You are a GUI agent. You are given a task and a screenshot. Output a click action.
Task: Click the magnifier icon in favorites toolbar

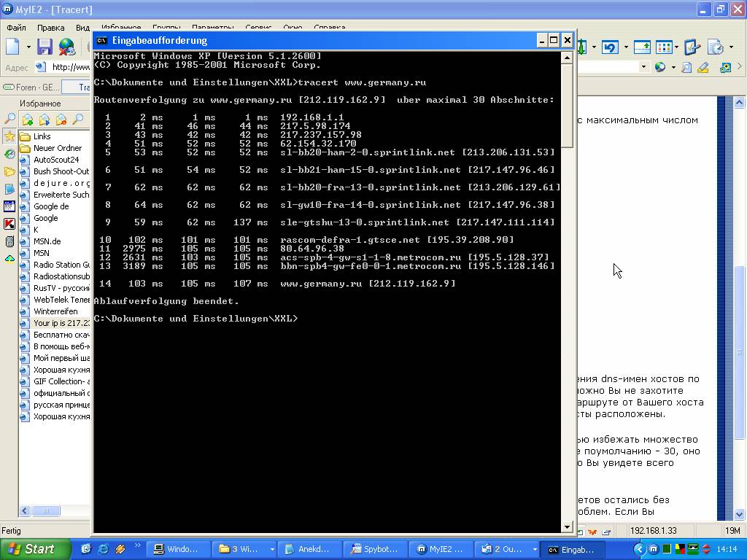(x=78, y=119)
